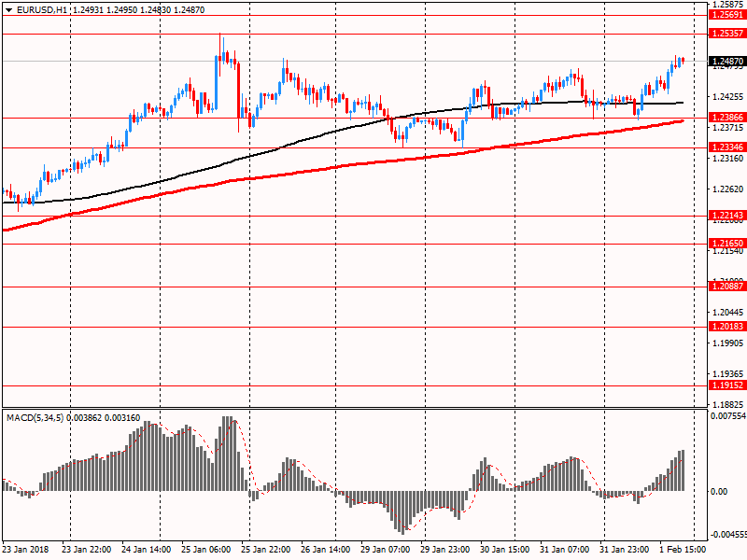747x560 pixels.
Task: Click the 1.24255 price scale value
Action: click(x=727, y=97)
